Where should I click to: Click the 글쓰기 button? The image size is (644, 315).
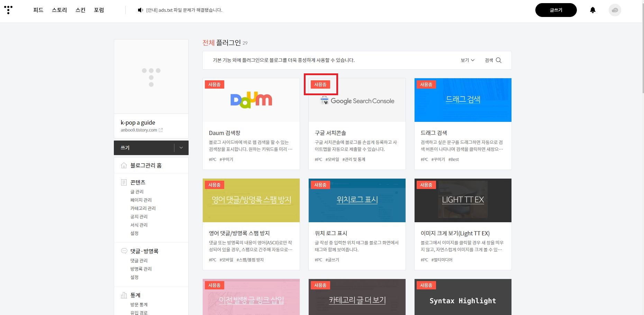[556, 10]
